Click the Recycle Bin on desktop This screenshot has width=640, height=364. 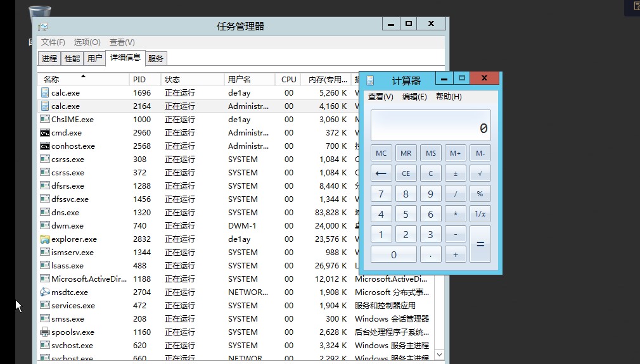coord(40,12)
